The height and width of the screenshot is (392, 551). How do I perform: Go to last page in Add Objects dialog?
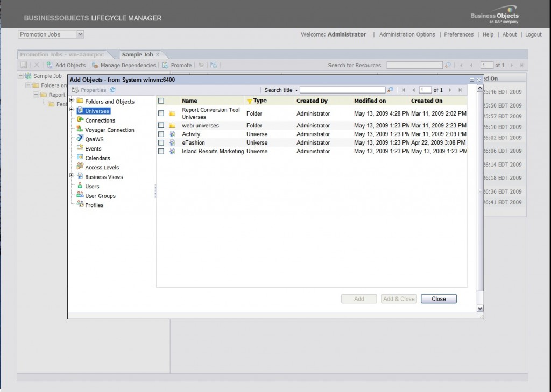tap(460, 90)
